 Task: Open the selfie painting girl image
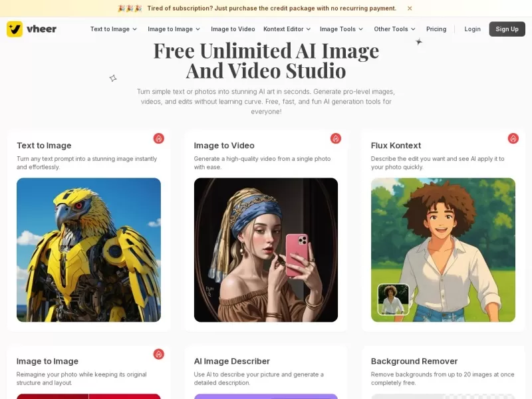point(265,249)
